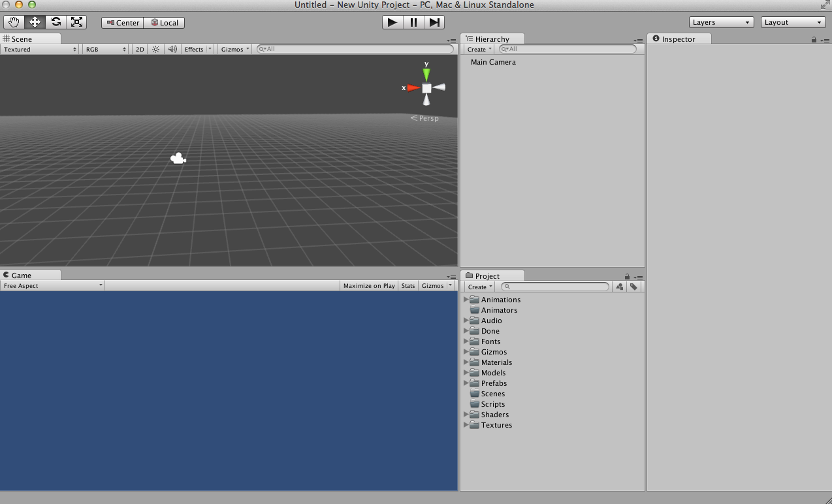Open the Layout dropdown
This screenshot has width=832, height=504.
tap(793, 22)
